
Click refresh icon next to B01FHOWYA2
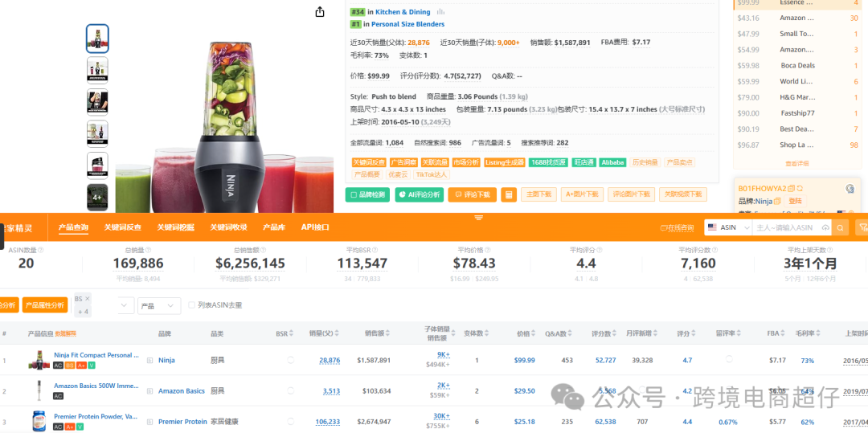(x=800, y=189)
